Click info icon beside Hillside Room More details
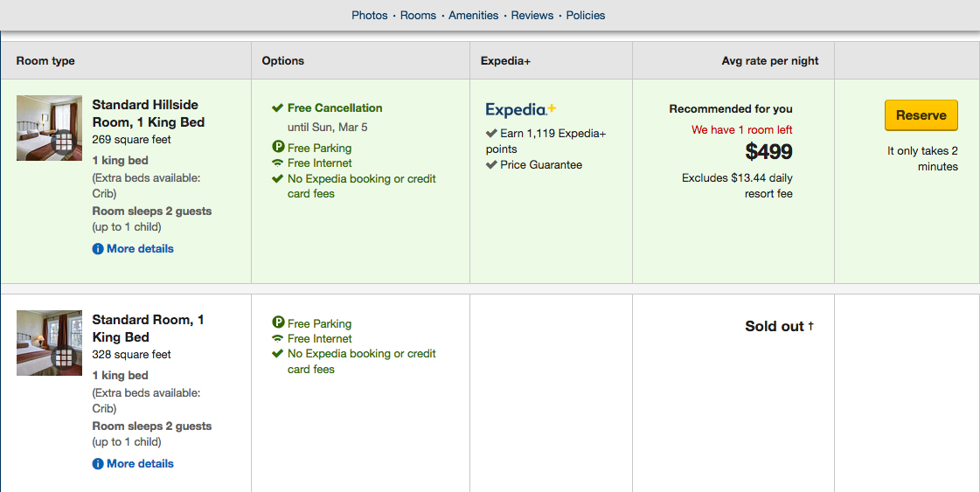 tap(98, 249)
